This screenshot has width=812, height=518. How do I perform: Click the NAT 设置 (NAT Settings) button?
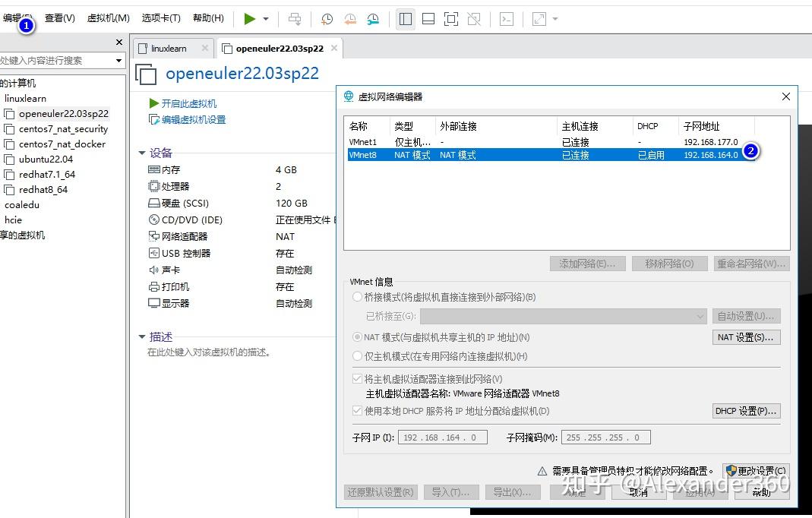[x=746, y=336]
